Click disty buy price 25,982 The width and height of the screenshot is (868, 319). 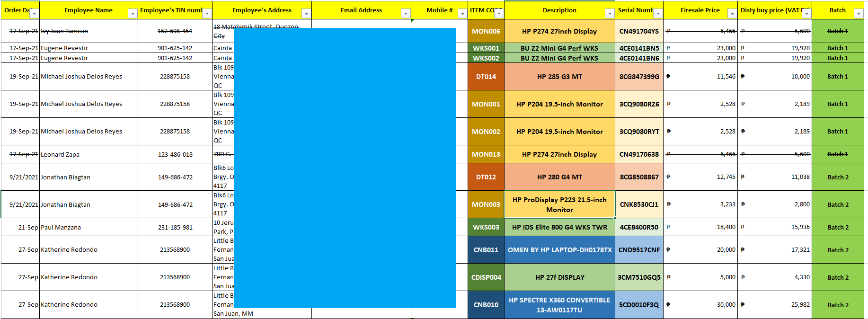coord(775,305)
